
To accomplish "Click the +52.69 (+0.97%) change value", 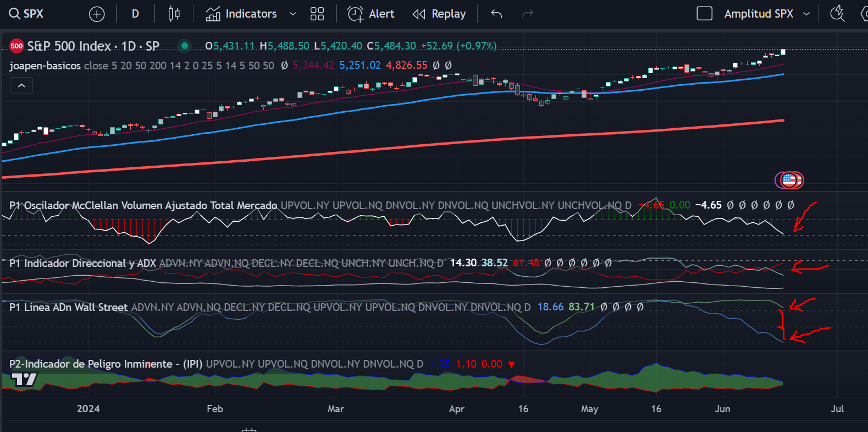I will [458, 46].
